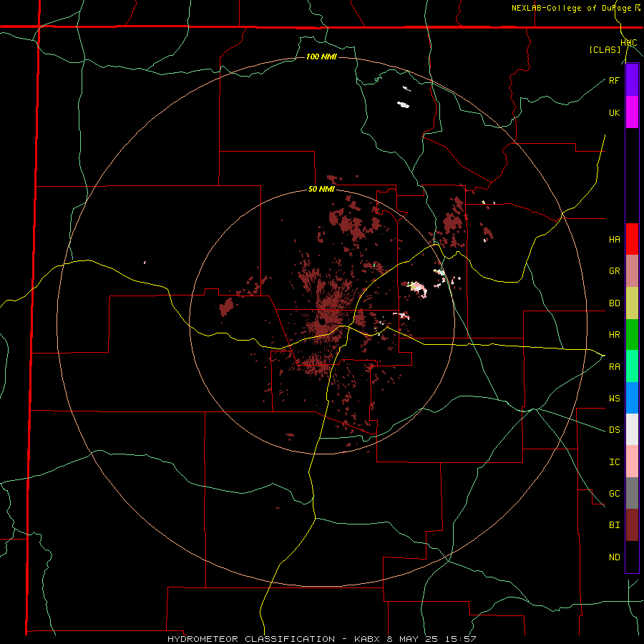Click the black ND legend swatch

coord(632,557)
